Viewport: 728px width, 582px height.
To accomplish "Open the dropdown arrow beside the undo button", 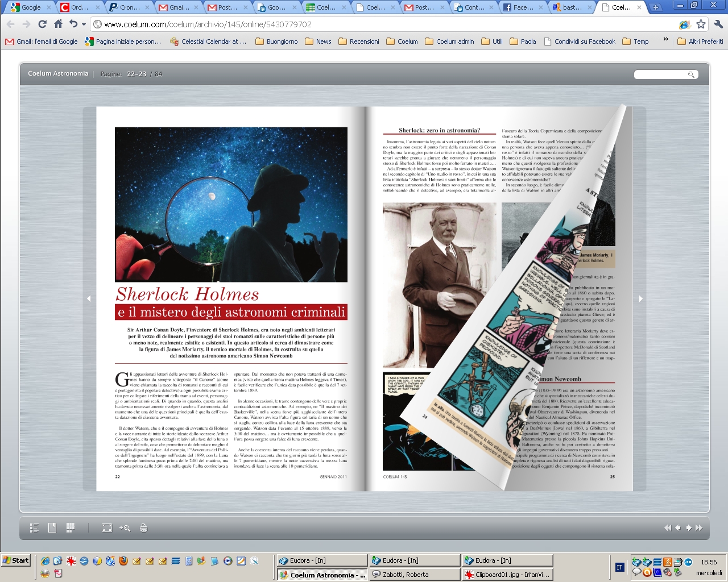I will click(x=84, y=24).
